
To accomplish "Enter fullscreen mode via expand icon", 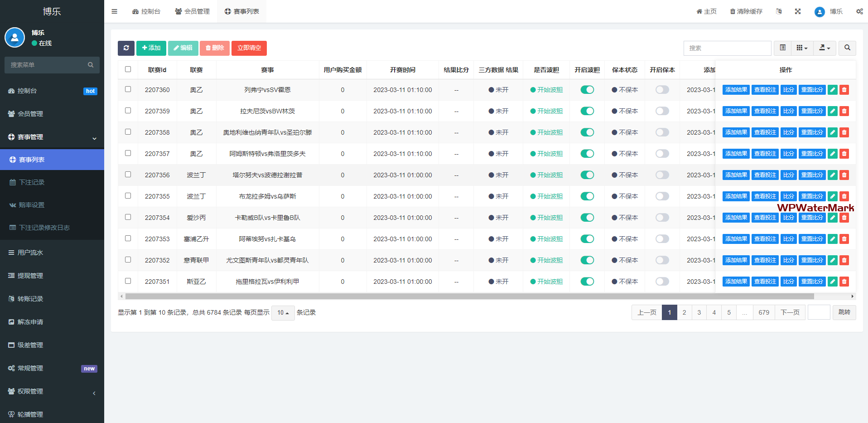I will click(798, 11).
